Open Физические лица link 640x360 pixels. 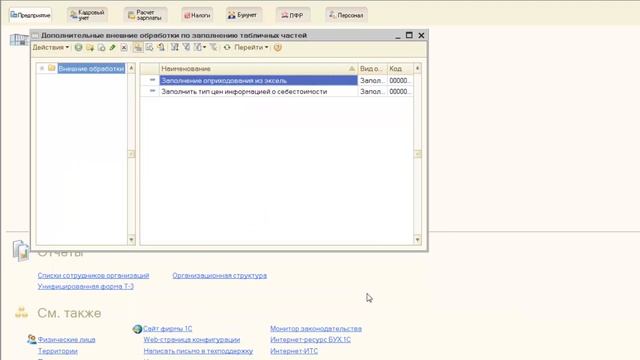point(67,340)
